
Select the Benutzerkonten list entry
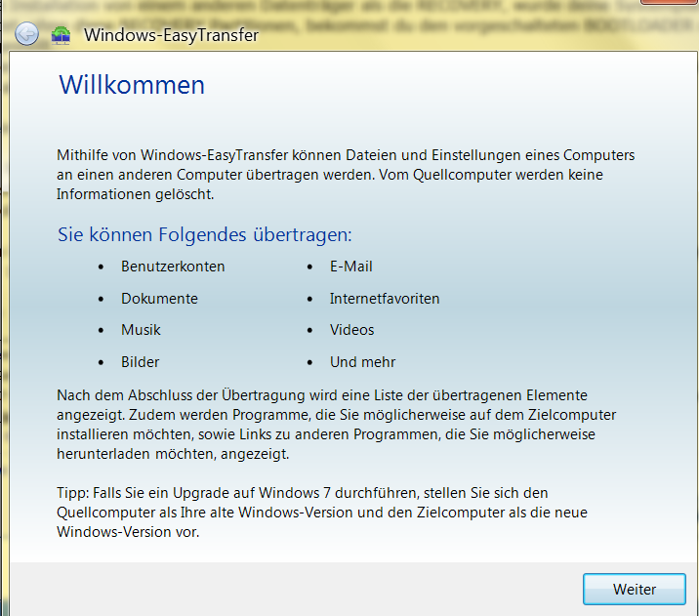(173, 267)
